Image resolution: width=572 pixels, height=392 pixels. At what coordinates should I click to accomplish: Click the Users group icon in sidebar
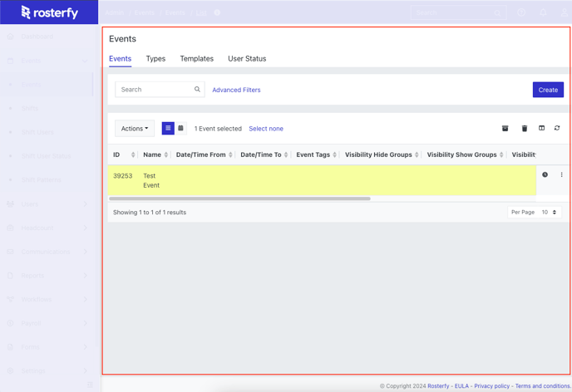[x=10, y=204]
